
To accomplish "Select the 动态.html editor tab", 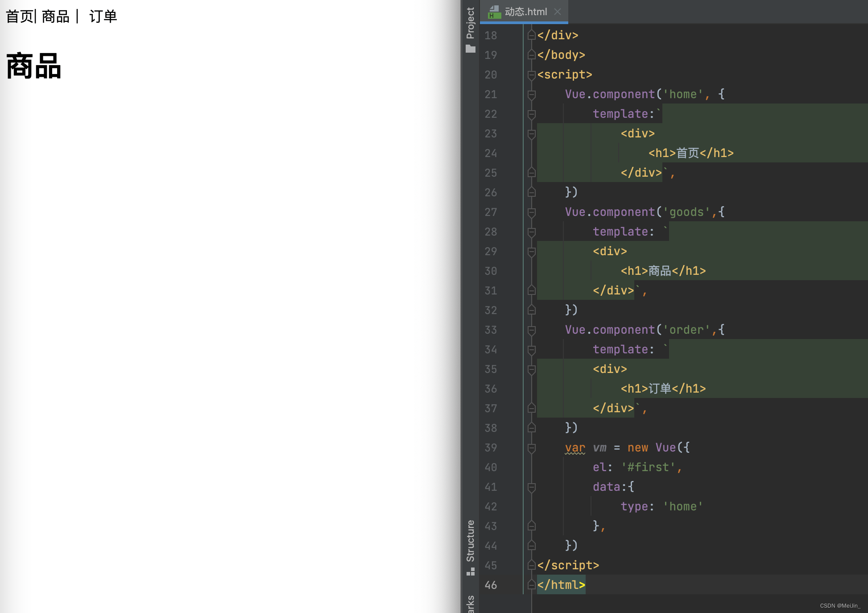I will (x=524, y=12).
